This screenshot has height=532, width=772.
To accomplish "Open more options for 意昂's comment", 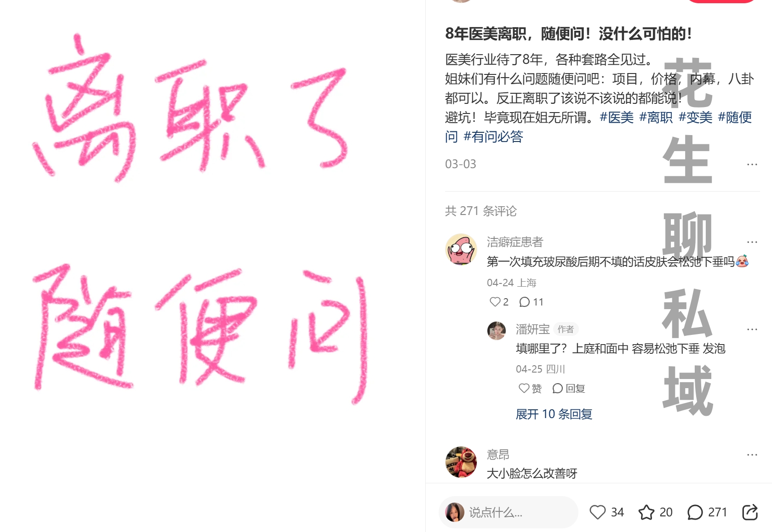I will tap(752, 455).
